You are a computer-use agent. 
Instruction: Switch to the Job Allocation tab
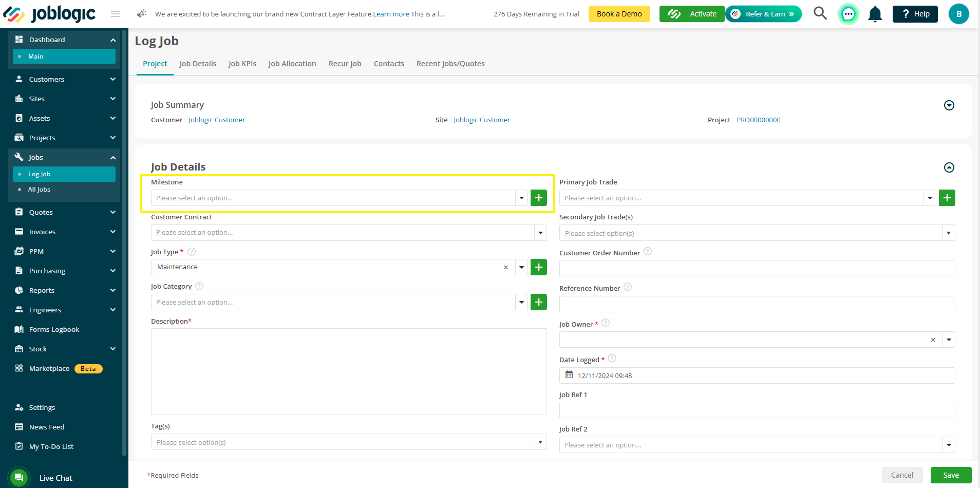click(x=292, y=64)
